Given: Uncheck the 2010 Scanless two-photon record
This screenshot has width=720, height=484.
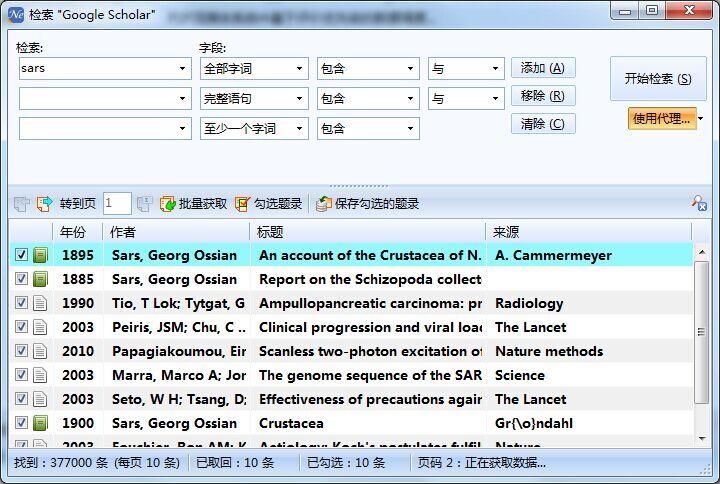Looking at the screenshot, I should (x=21, y=350).
